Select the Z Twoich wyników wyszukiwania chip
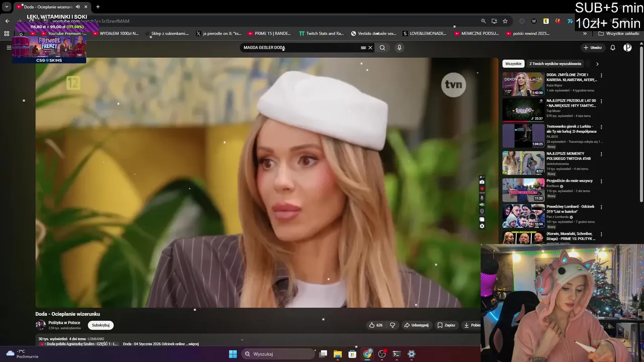Viewport: 644px width, 362px height. [x=555, y=64]
